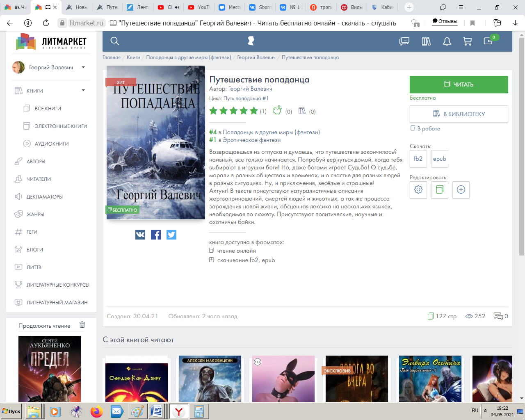Share book via Twitter icon
This screenshot has height=420, width=525.
[x=171, y=235]
